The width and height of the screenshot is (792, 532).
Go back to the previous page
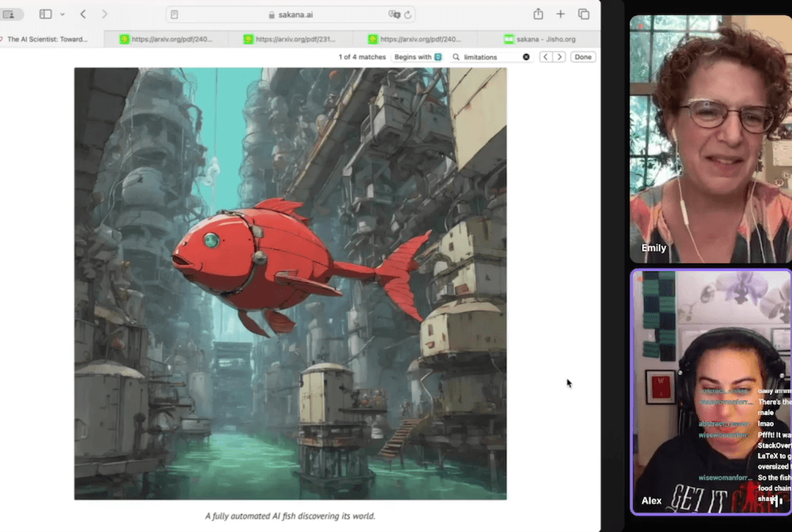(x=83, y=14)
